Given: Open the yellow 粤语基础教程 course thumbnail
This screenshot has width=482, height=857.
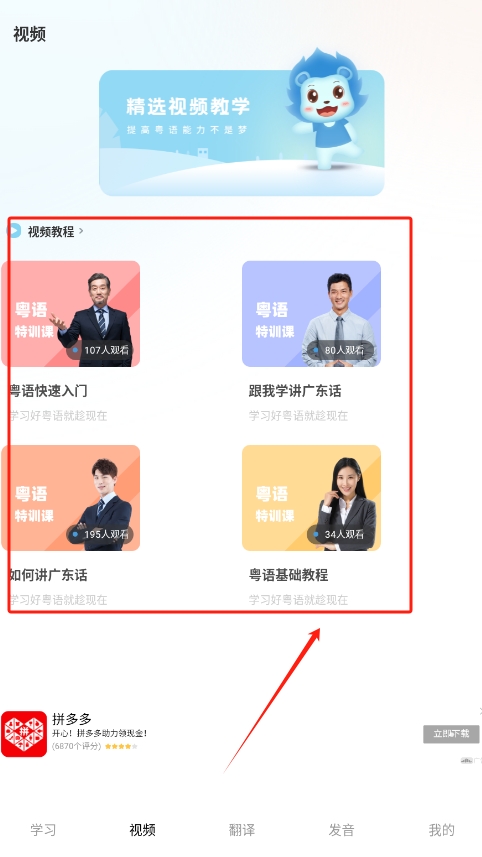Looking at the screenshot, I should pyautogui.click(x=311, y=498).
